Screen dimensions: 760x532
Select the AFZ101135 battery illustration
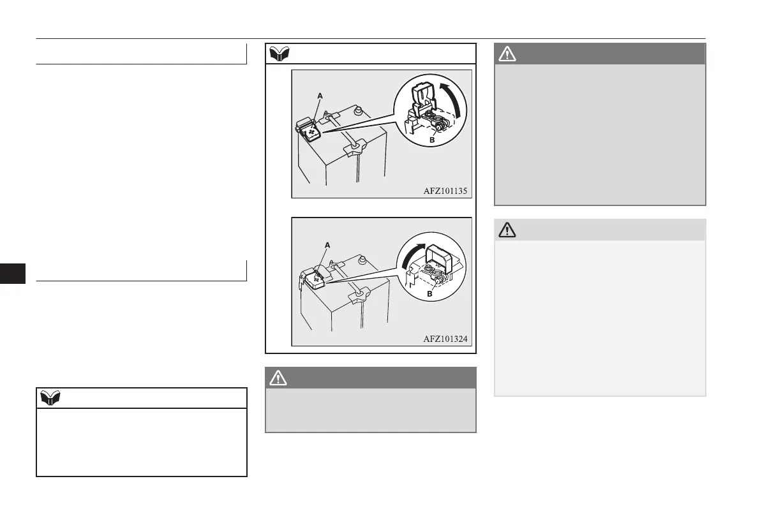382,134
